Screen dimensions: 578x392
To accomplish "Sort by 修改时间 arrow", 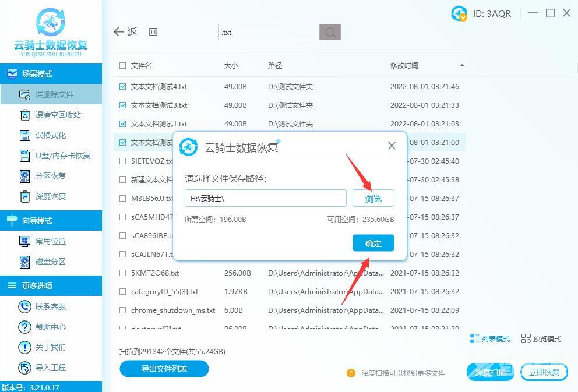I will point(462,66).
